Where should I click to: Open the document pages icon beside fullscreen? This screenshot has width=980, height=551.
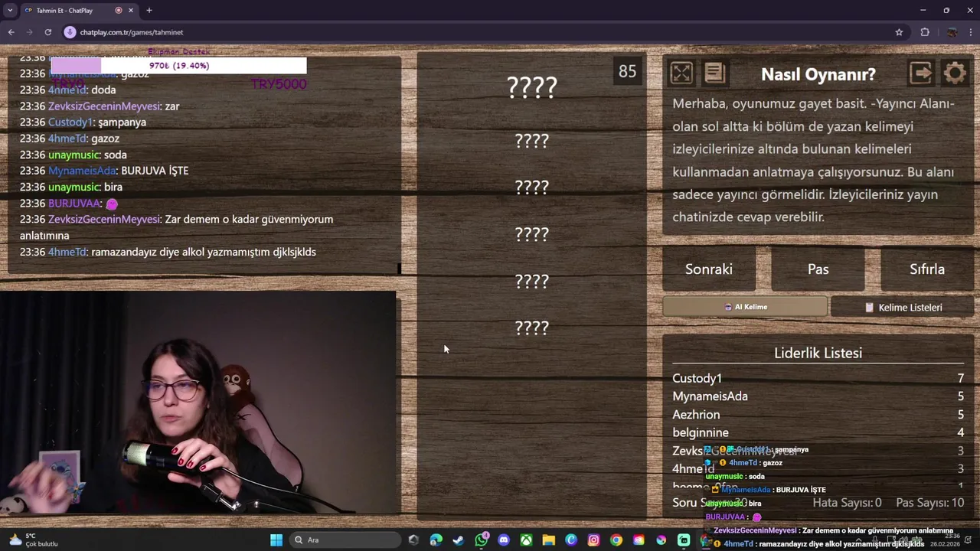(x=714, y=73)
